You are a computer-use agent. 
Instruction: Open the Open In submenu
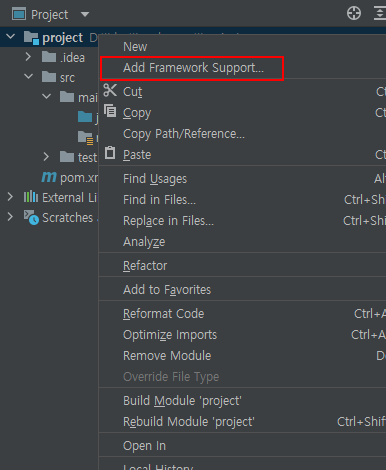[x=243, y=446]
